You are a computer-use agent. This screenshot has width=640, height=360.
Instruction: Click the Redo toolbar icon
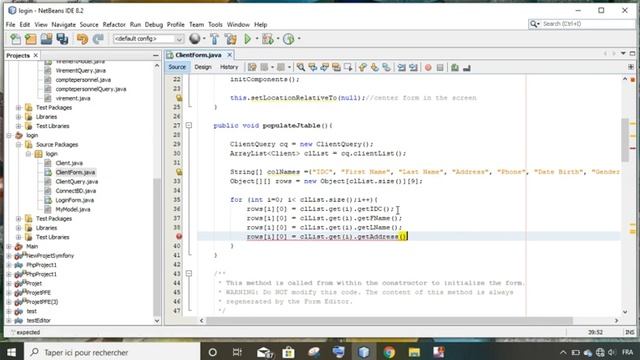[x=98, y=39]
